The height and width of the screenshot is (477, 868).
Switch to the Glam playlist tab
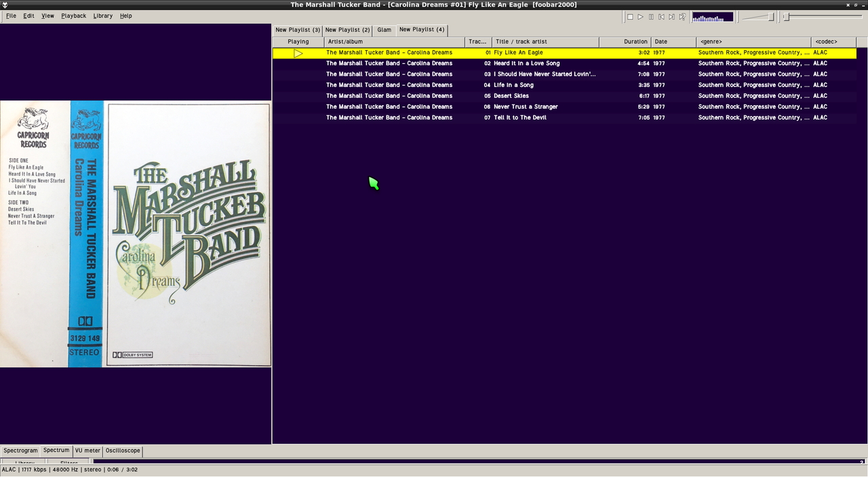click(x=384, y=30)
